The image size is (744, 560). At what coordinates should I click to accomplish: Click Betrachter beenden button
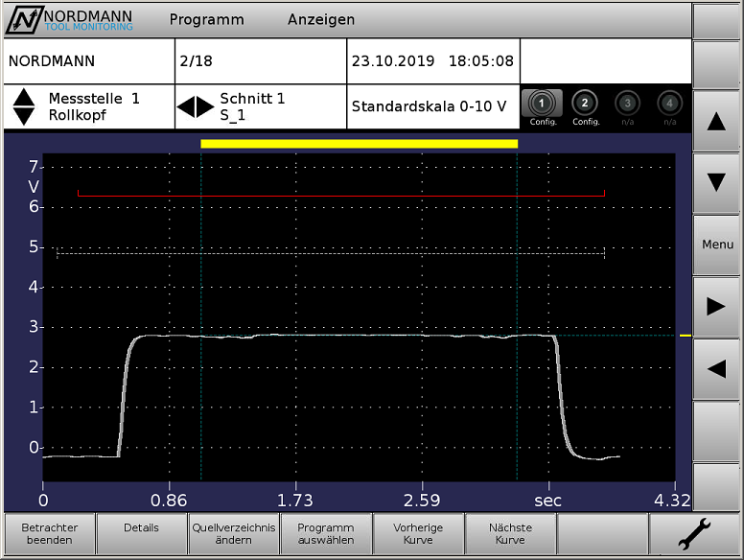click(49, 534)
